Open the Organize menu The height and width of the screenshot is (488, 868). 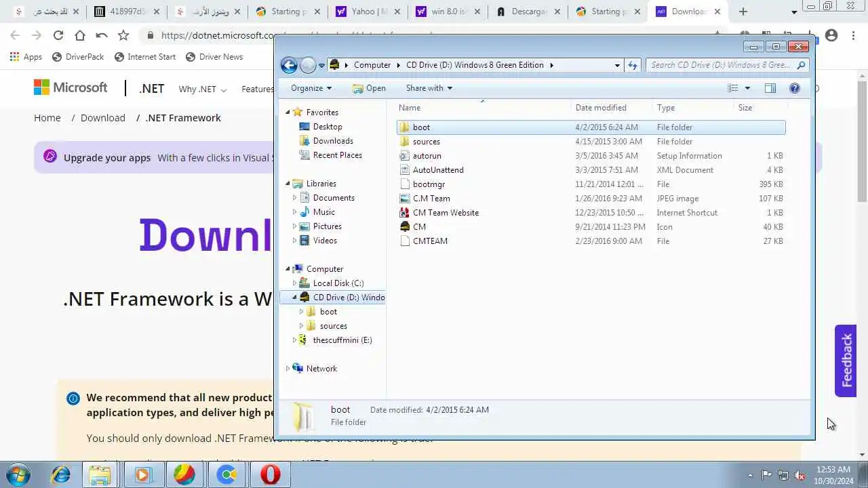311,88
